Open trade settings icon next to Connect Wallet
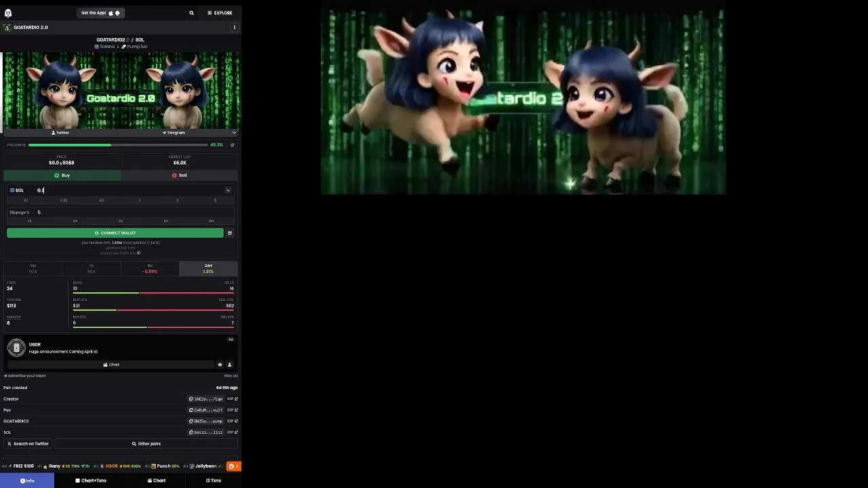Image resolution: width=868 pixels, height=488 pixels. [230, 233]
